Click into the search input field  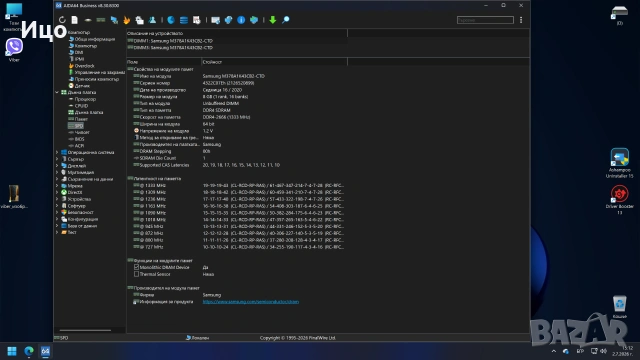pos(485,20)
